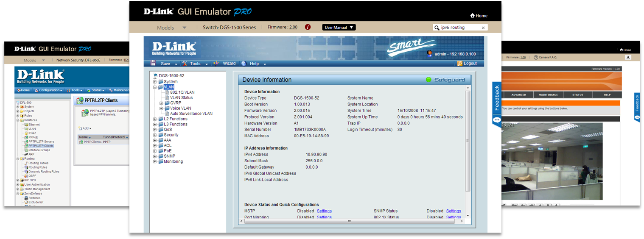This screenshot has height=239, width=644.
Task: Open the Configuration menu in the left window
Action: tap(48, 90)
